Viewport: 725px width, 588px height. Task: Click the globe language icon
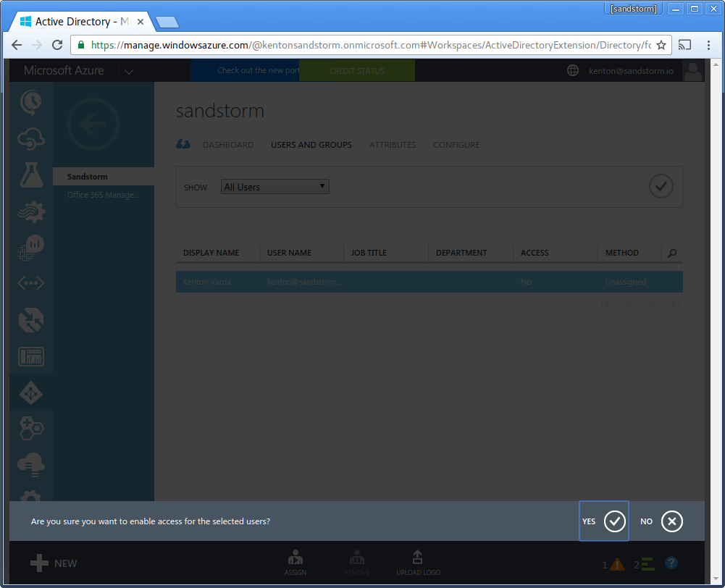573,70
